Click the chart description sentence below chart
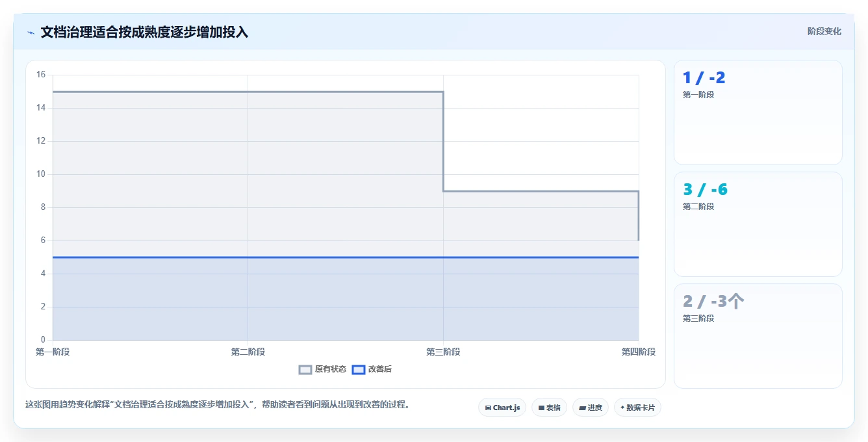Viewport: 868px width, 442px height. pos(218,404)
